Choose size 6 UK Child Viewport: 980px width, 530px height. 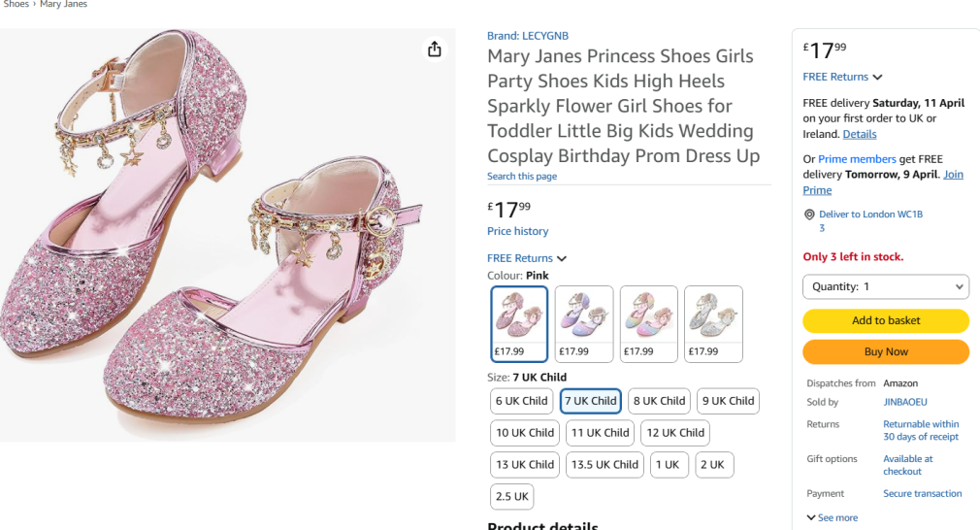point(522,401)
